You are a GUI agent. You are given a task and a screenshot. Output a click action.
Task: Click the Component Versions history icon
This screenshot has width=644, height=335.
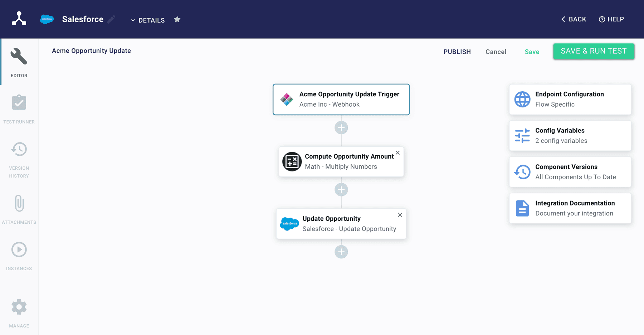(522, 172)
